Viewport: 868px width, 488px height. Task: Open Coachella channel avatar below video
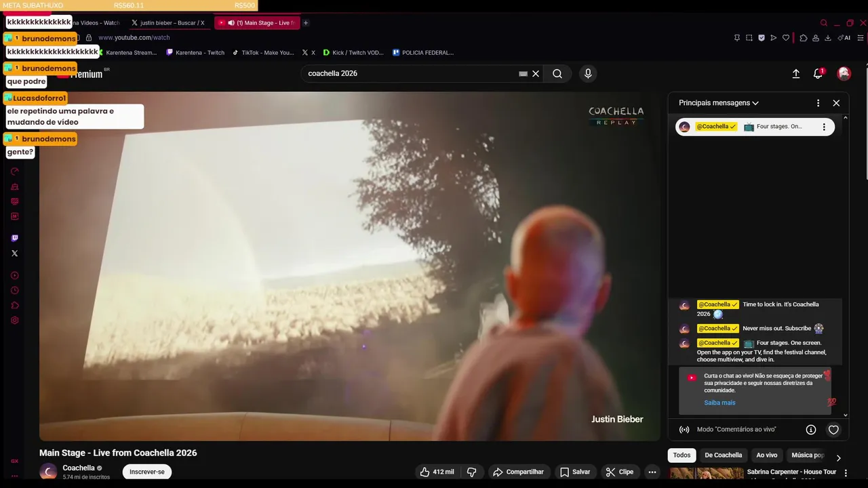pos(48,472)
